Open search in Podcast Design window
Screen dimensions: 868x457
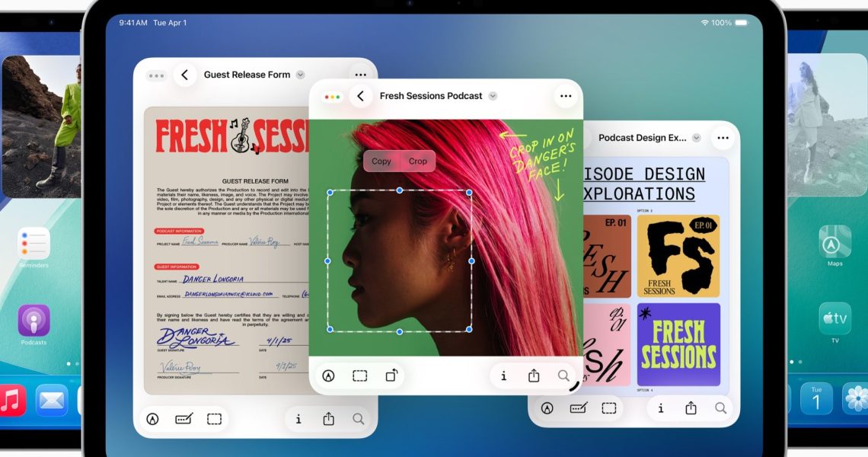point(721,408)
